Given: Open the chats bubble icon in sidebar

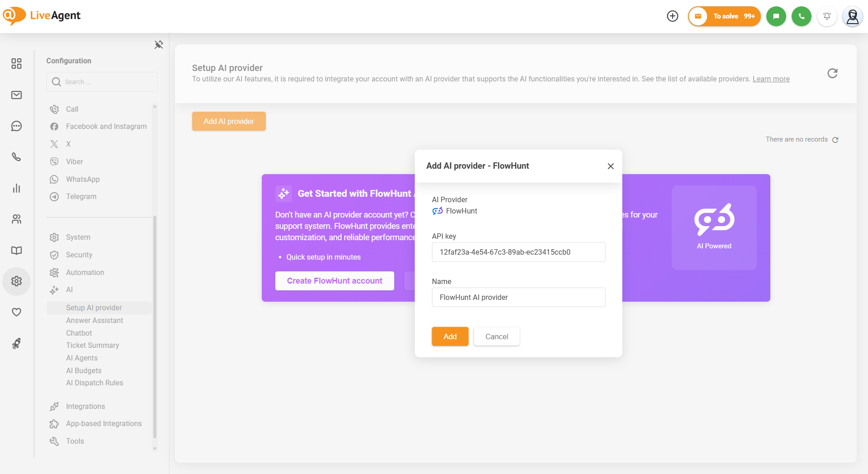Looking at the screenshot, I should click(x=16, y=126).
